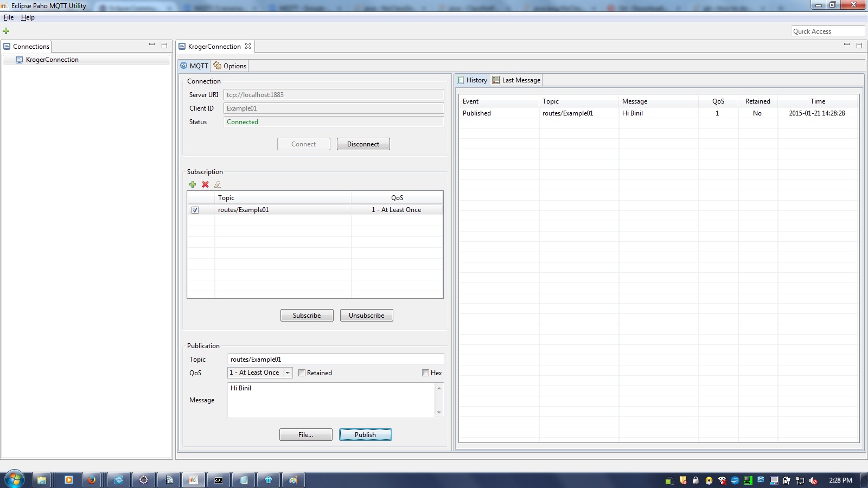Click the message box scroll up arrow
This screenshot has width=868, height=488.
pos(439,388)
